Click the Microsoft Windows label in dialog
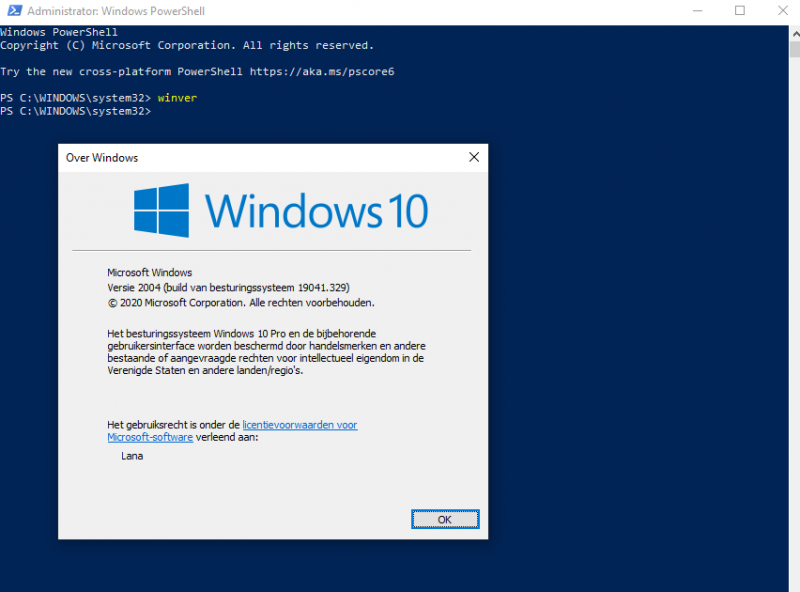The width and height of the screenshot is (800, 592). (149, 272)
